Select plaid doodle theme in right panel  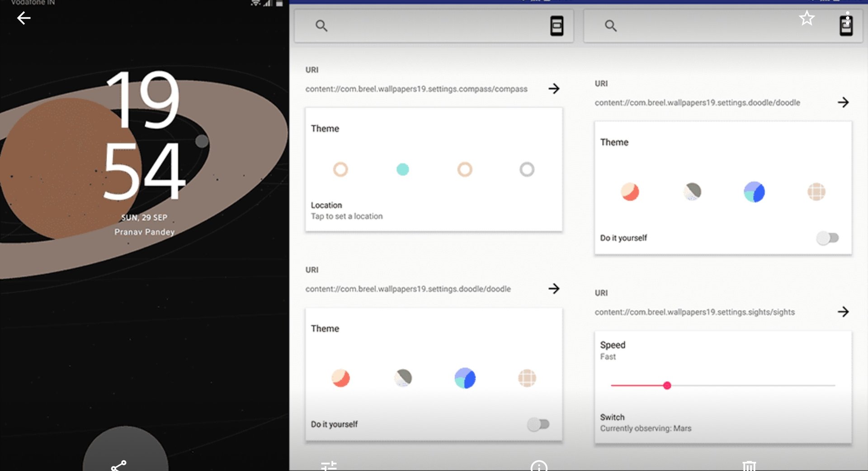816,192
